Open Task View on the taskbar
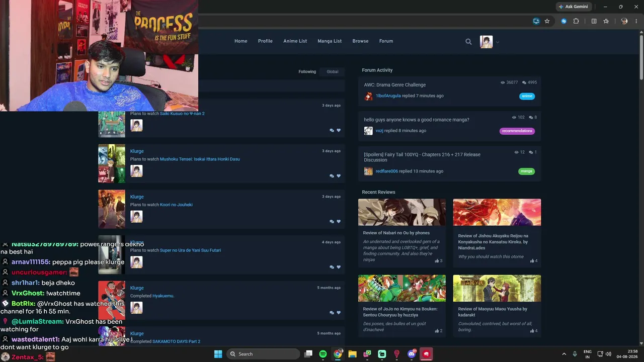Image resolution: width=644 pixels, height=362 pixels. pyautogui.click(x=308, y=354)
